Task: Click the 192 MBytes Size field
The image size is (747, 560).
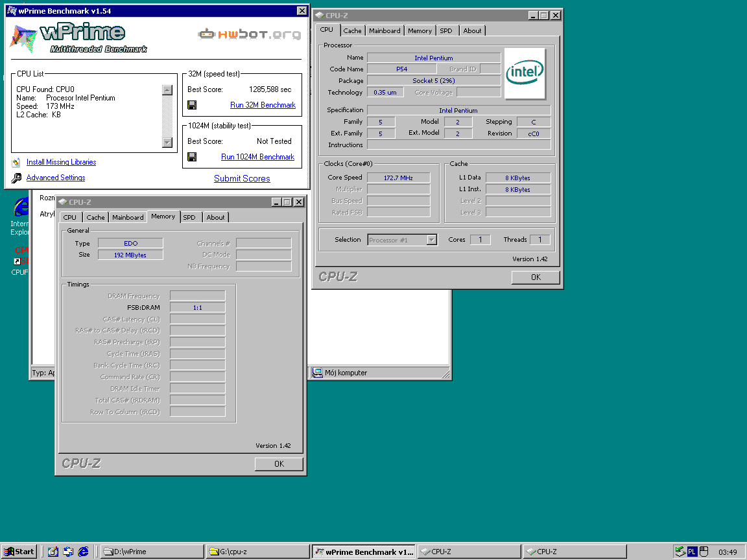Action: [x=130, y=255]
